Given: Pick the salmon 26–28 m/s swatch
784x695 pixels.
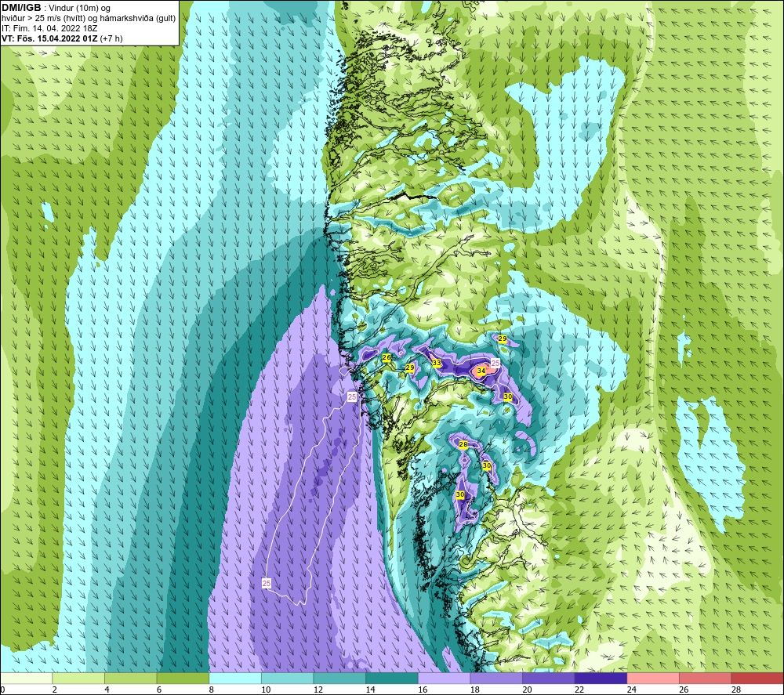Looking at the screenshot, I should pos(705,678).
